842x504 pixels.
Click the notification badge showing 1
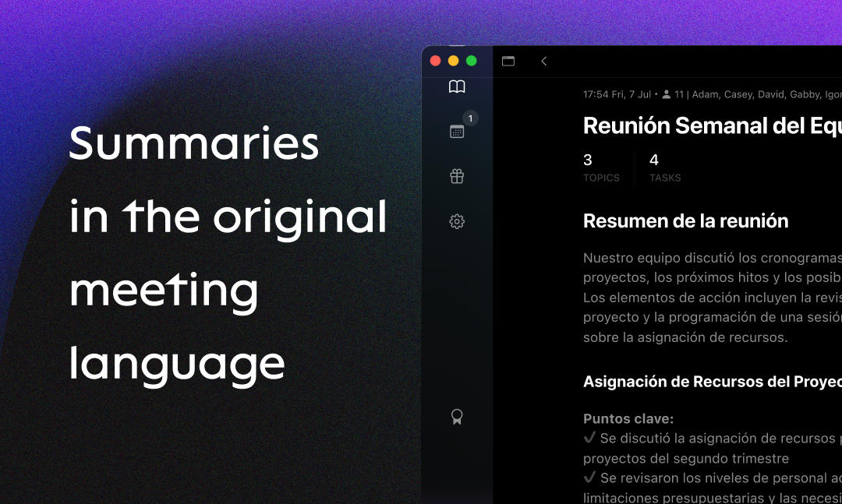[x=470, y=118]
